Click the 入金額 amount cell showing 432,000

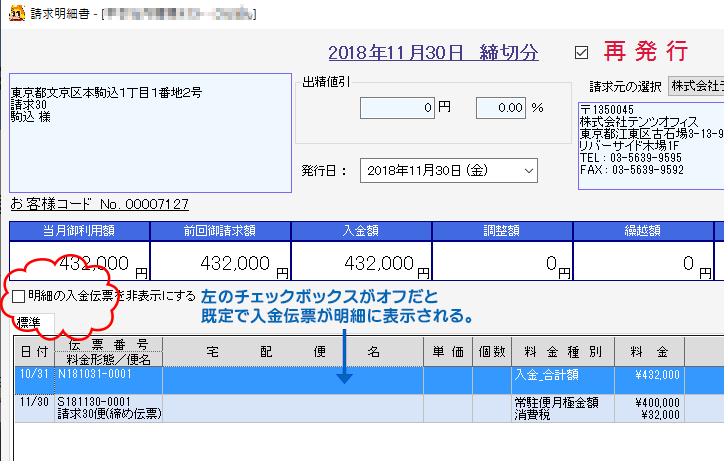tap(361, 264)
